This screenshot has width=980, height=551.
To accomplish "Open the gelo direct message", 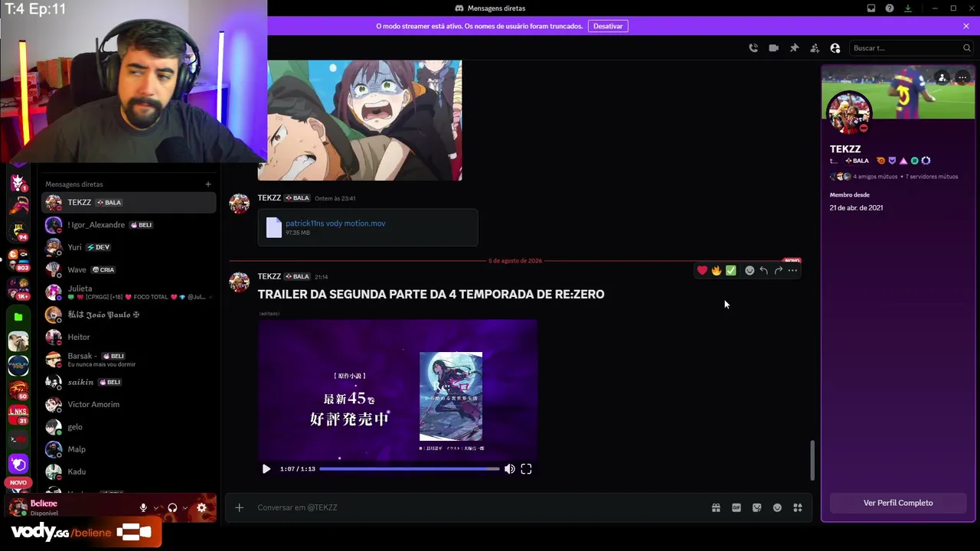I will 129,426.
